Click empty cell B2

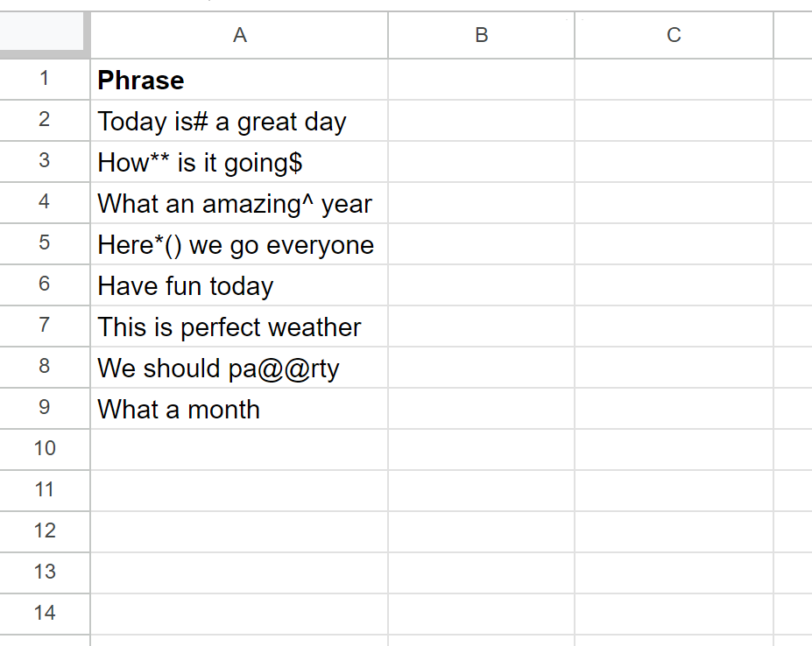pyautogui.click(x=481, y=120)
